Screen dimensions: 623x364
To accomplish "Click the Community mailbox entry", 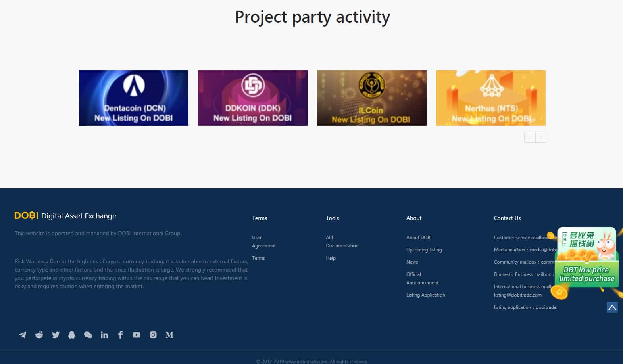I will [x=524, y=262].
